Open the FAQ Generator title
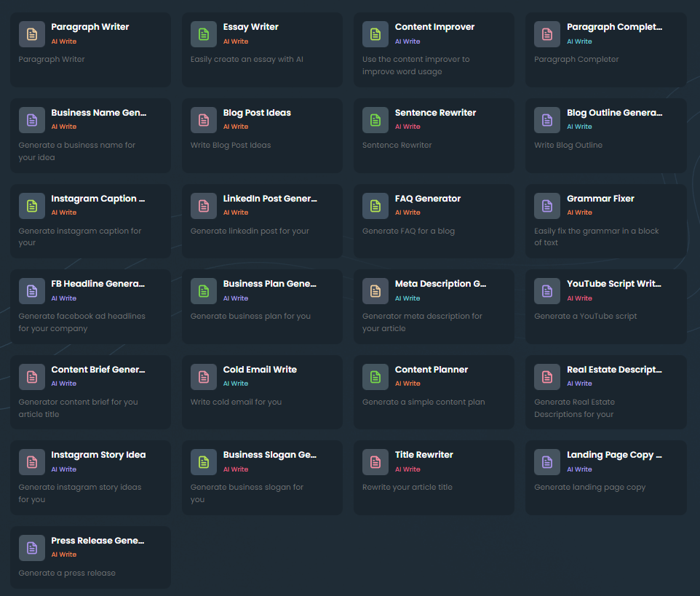The height and width of the screenshot is (596, 700). (428, 198)
